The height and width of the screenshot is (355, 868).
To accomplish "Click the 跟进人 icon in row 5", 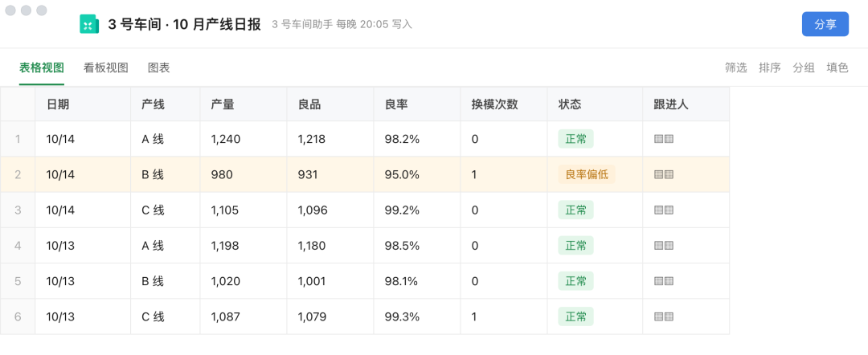I will click(664, 281).
